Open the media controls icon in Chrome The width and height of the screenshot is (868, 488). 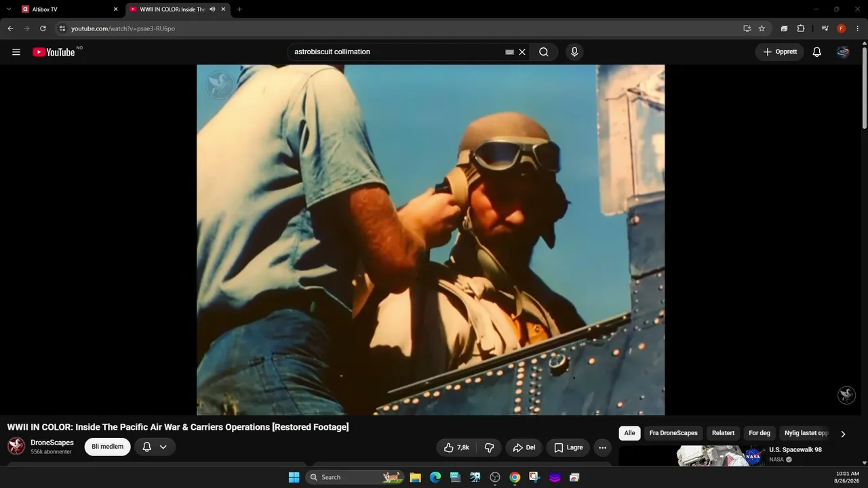click(825, 28)
